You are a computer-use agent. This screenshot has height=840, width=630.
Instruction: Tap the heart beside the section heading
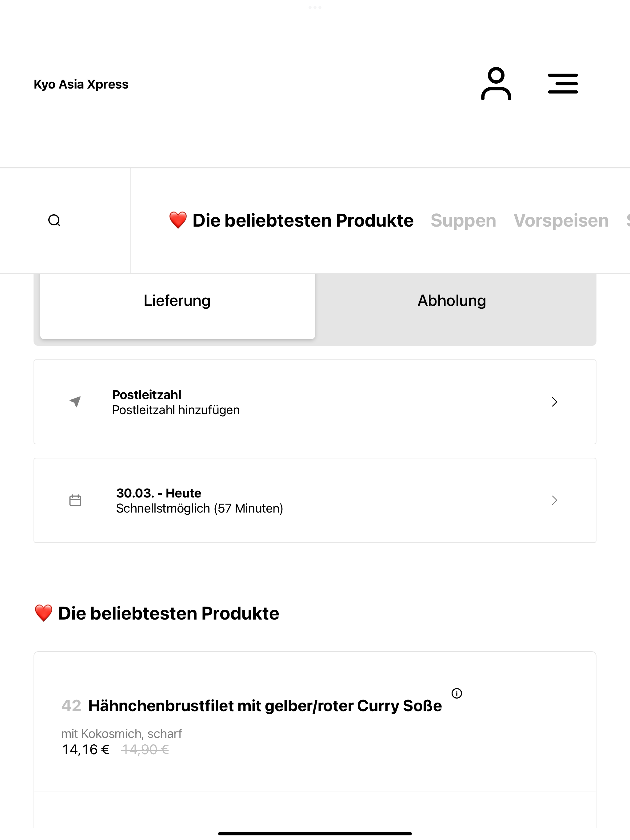tap(43, 613)
